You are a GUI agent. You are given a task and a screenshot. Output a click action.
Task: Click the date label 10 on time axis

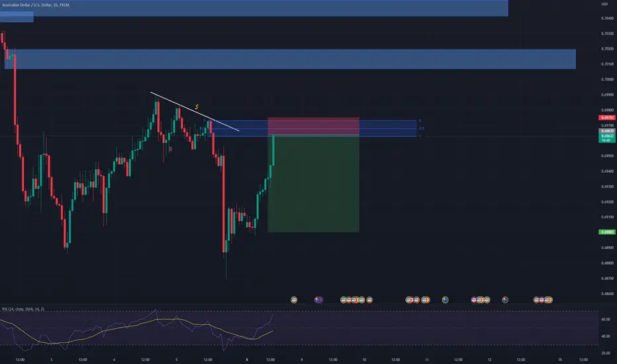364,359
